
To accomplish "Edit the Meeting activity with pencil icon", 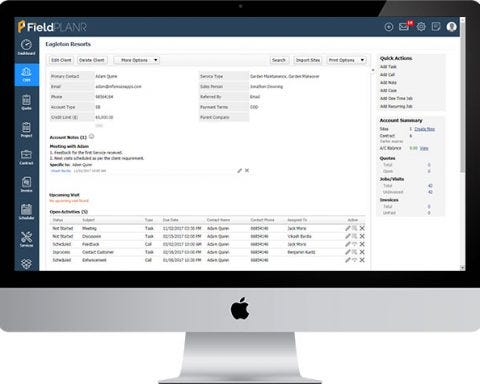I will pyautogui.click(x=347, y=228).
